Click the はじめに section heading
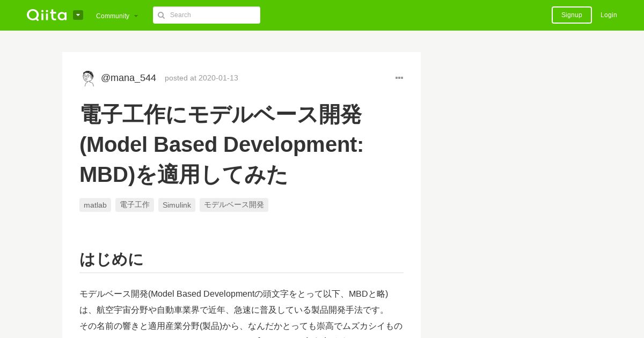 coord(112,259)
